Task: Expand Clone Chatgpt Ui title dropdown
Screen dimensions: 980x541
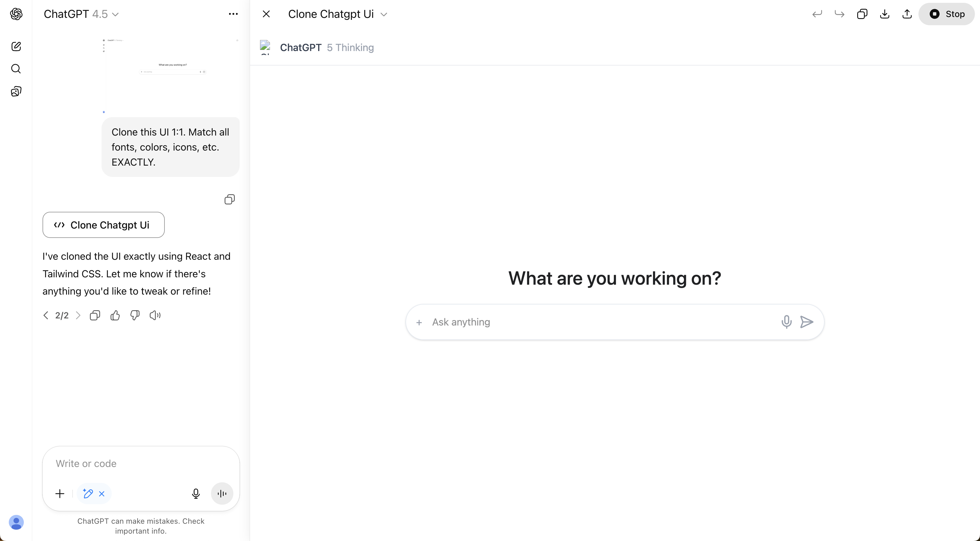Action: [x=383, y=14]
